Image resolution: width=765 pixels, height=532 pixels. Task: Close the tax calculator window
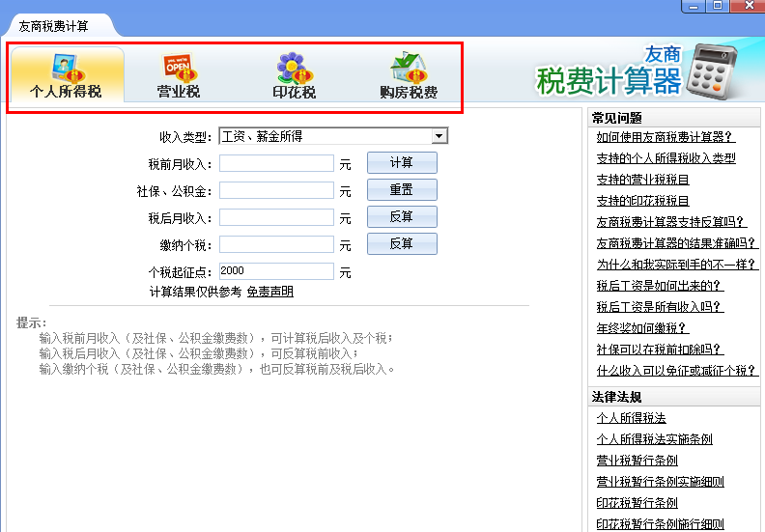click(x=749, y=6)
